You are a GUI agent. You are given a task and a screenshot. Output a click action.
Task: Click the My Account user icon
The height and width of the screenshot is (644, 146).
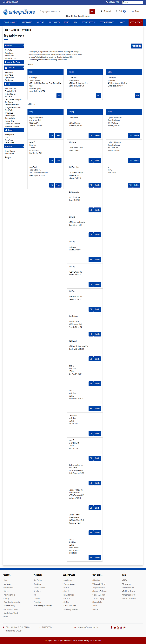coord(101,11)
